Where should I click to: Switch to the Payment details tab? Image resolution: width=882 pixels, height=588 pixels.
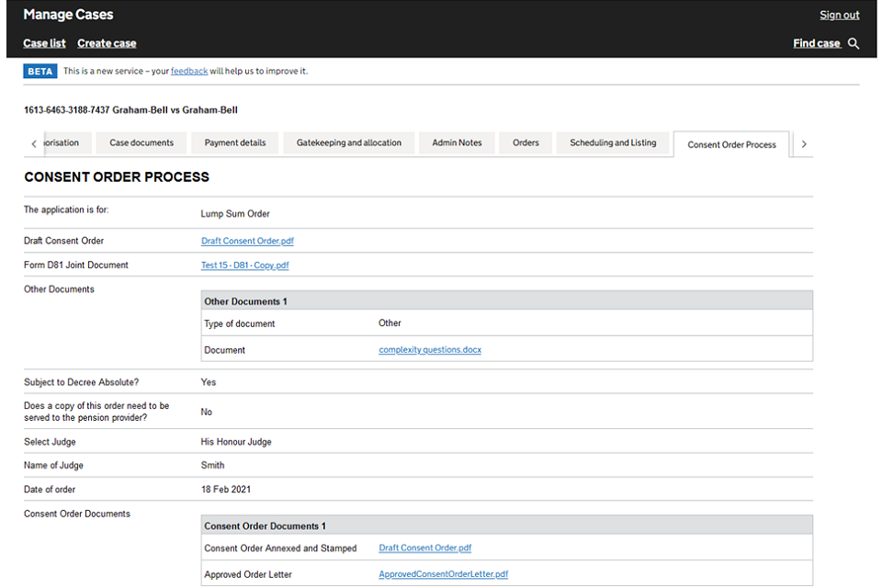235,143
